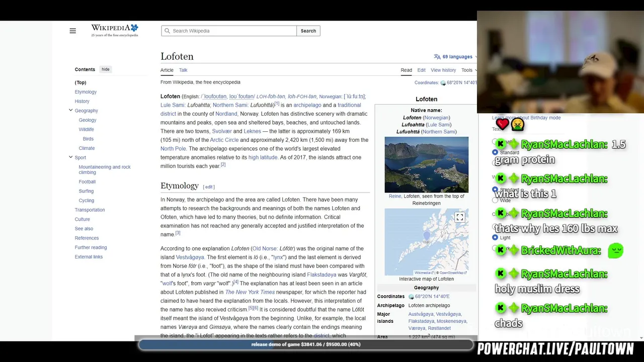Viewport: 644px width, 362px height.
Task: Switch to the Talk tab
Action: [183, 70]
